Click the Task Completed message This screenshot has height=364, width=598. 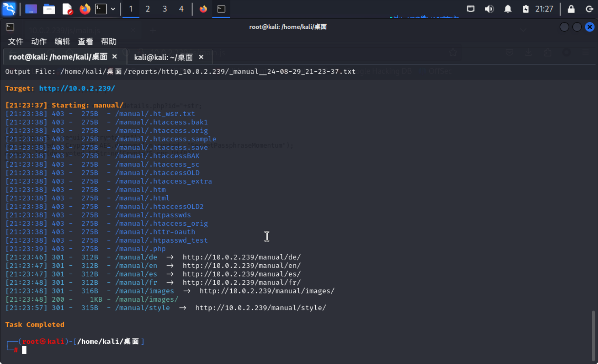tap(35, 324)
